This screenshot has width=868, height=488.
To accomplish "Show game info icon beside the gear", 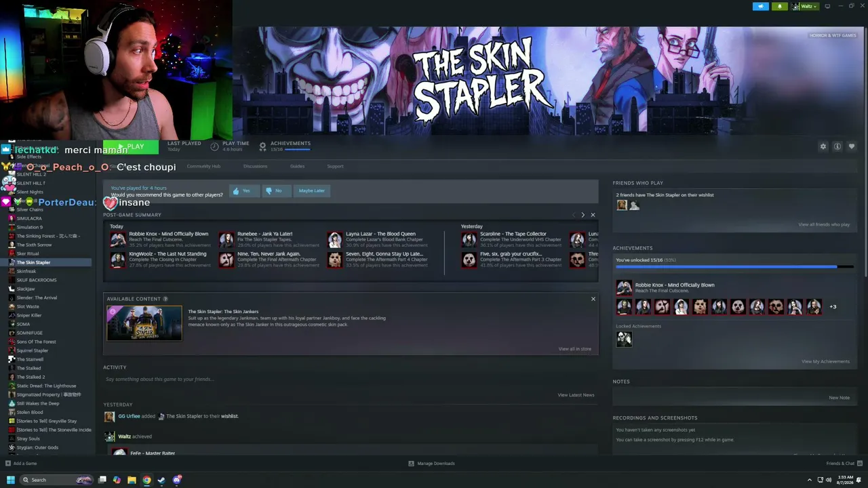I will (837, 146).
